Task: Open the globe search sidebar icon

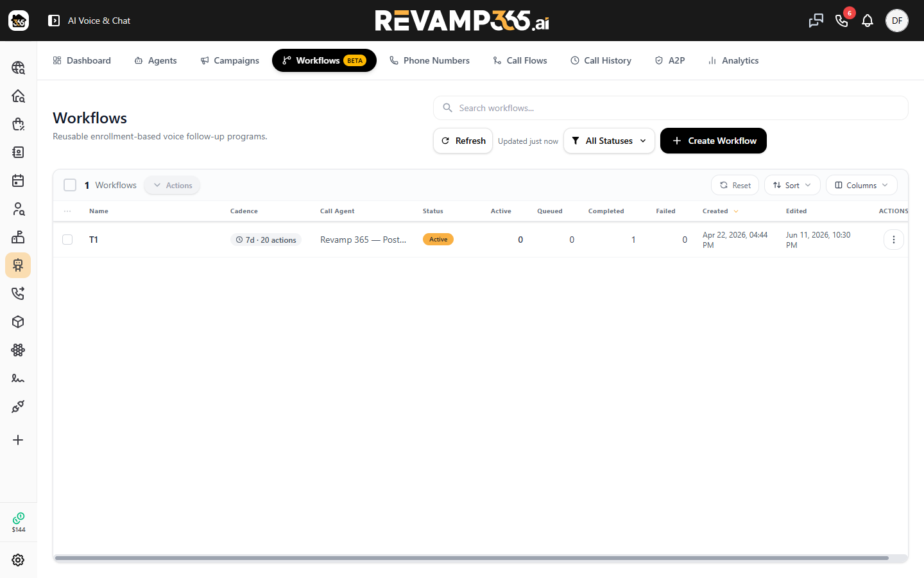Action: tap(18, 67)
